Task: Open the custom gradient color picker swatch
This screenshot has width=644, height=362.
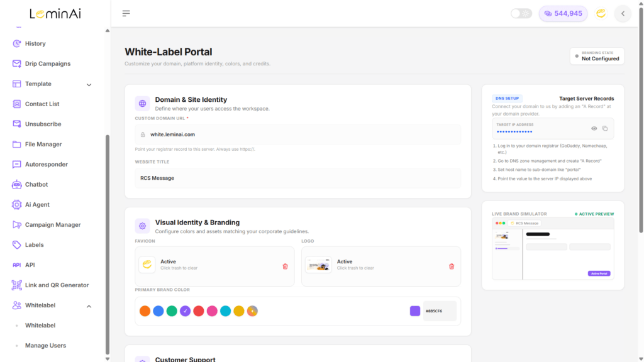Action: coord(252,311)
